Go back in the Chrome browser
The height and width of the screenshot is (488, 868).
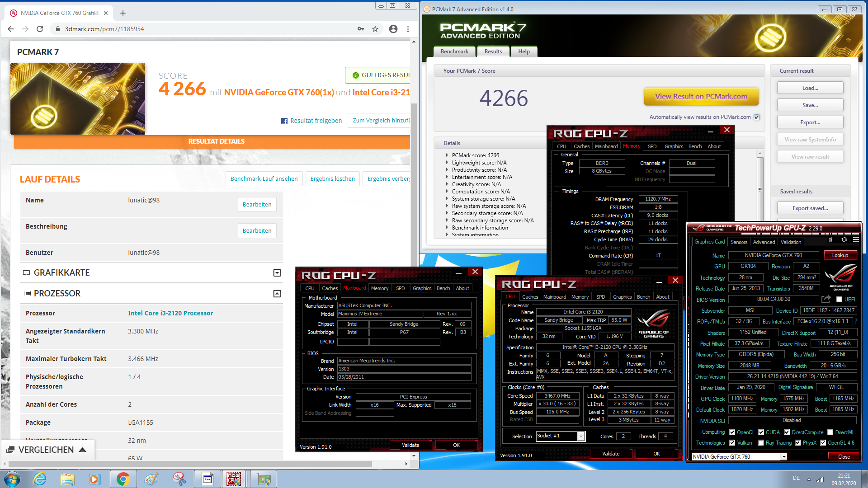[x=11, y=29]
